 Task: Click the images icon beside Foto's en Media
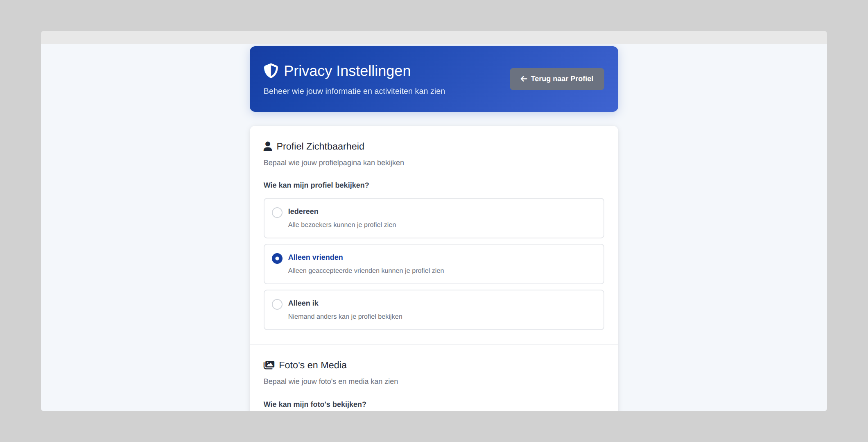pyautogui.click(x=269, y=365)
